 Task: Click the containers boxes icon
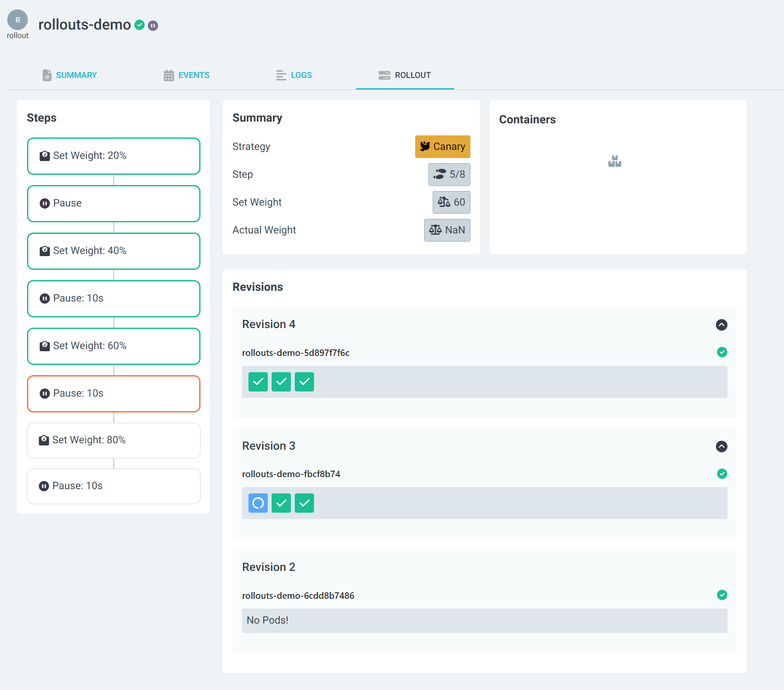click(x=614, y=161)
